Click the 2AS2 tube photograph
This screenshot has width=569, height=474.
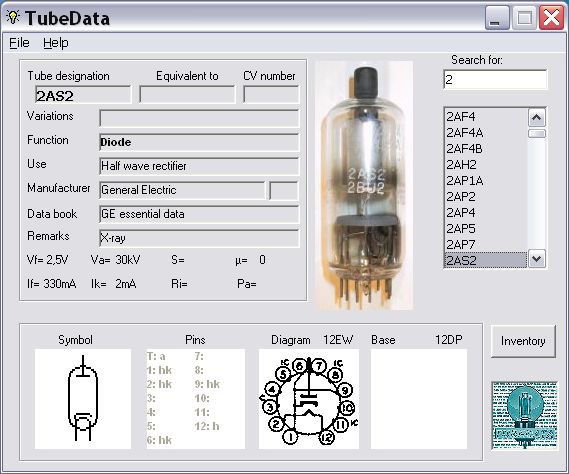click(x=364, y=186)
